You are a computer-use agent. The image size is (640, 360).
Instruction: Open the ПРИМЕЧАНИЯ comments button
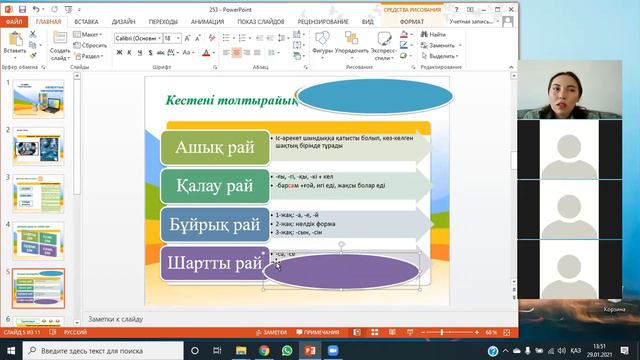pos(318,332)
